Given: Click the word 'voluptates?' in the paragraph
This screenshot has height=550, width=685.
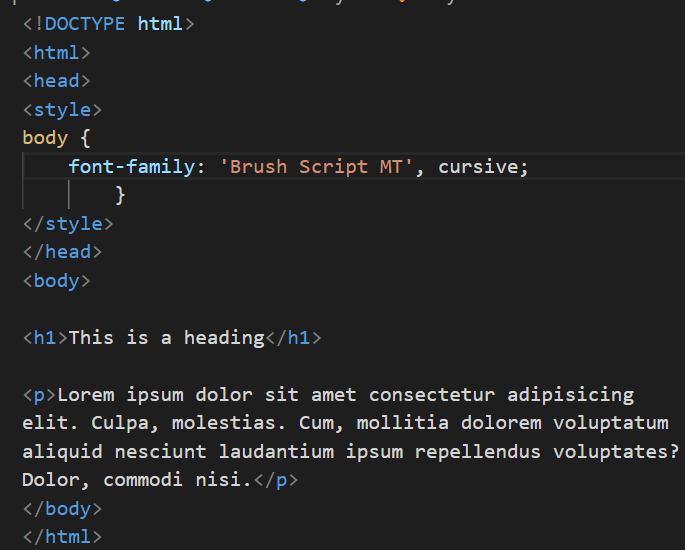Looking at the screenshot, I should pyautogui.click(x=616, y=452).
